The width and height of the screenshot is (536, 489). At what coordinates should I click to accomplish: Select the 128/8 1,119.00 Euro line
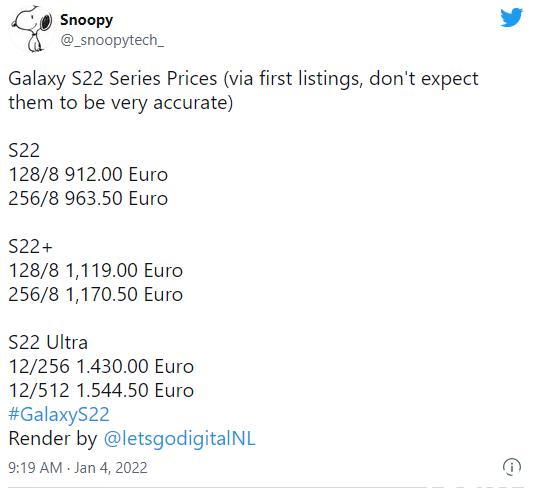pos(95,271)
